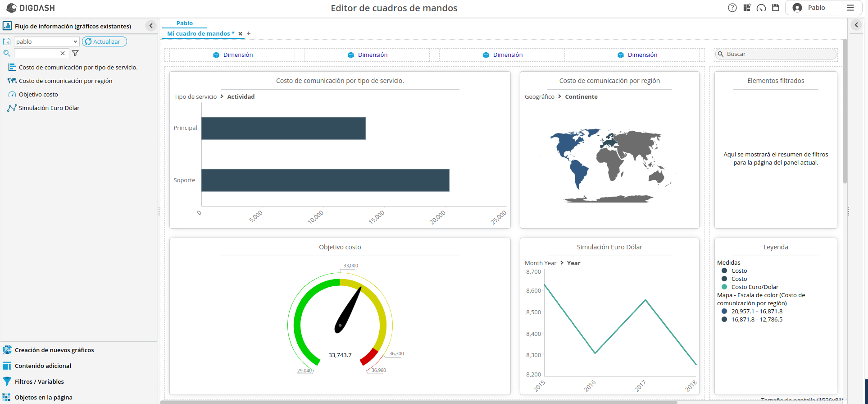Viewport: 868px width, 404px height.
Task: Clear the left panel search with X
Action: [63, 53]
